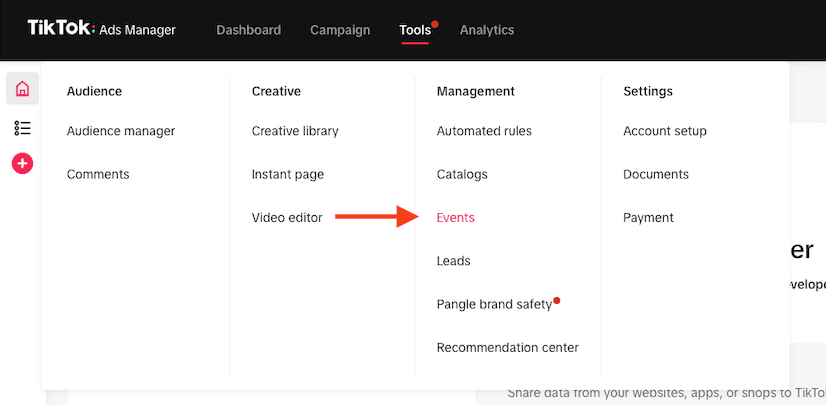Select Account setup in Settings

coord(665,131)
